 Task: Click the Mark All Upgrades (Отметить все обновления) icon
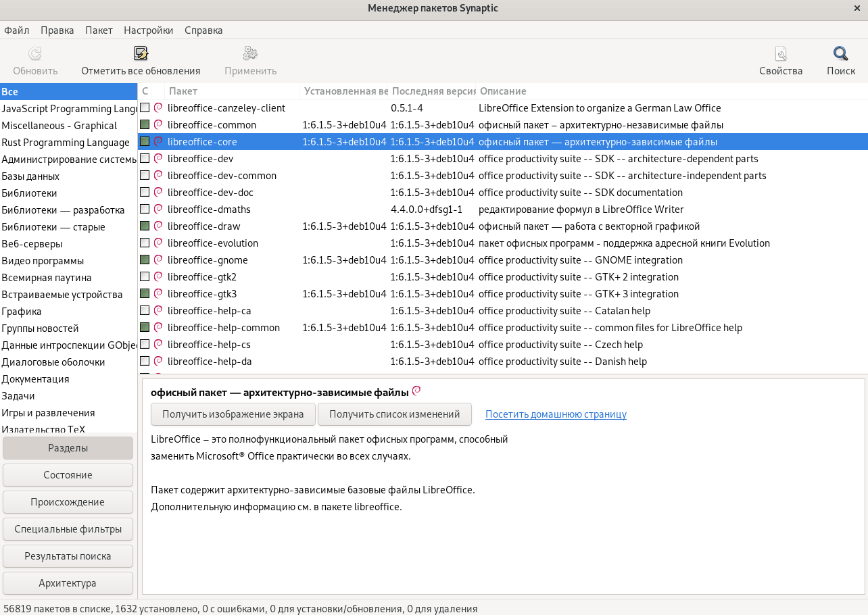[x=141, y=55]
